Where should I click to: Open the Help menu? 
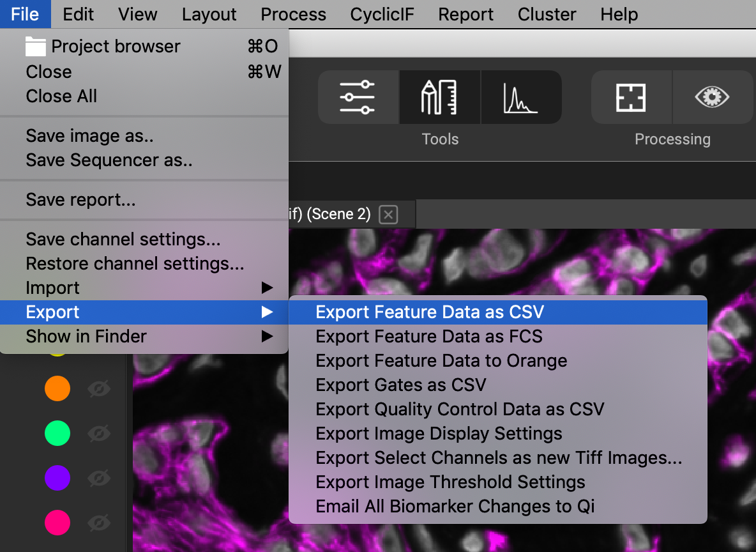[x=619, y=14]
